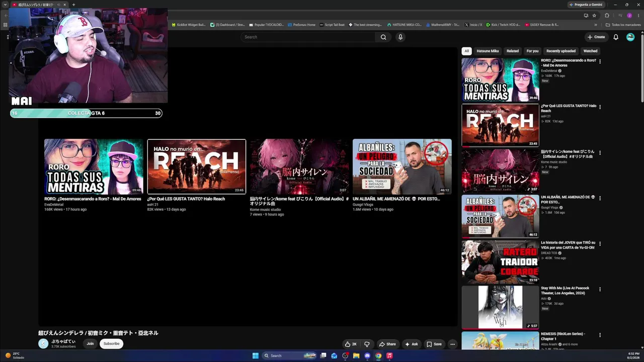Screen dimensions: 644x362
Task: Open options for Stay With Me video
Action: pos(600,289)
